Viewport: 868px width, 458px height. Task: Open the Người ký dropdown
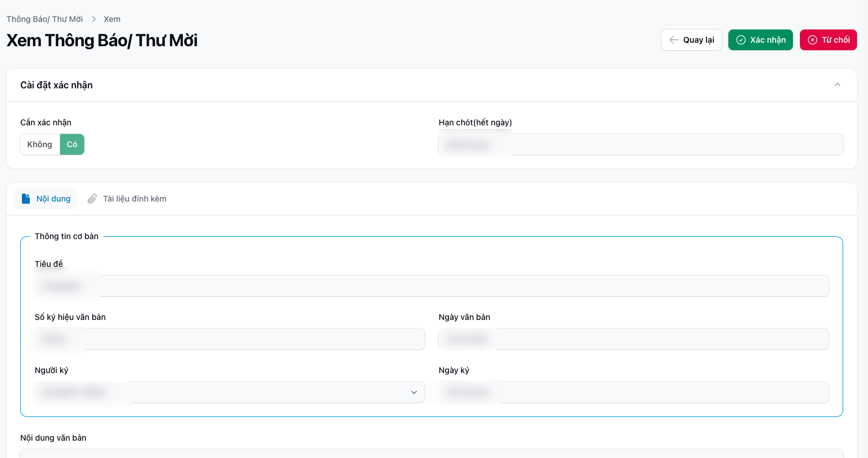[229, 392]
